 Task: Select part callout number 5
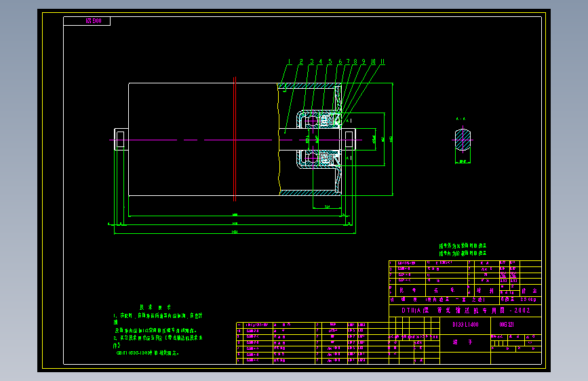tap(330, 62)
